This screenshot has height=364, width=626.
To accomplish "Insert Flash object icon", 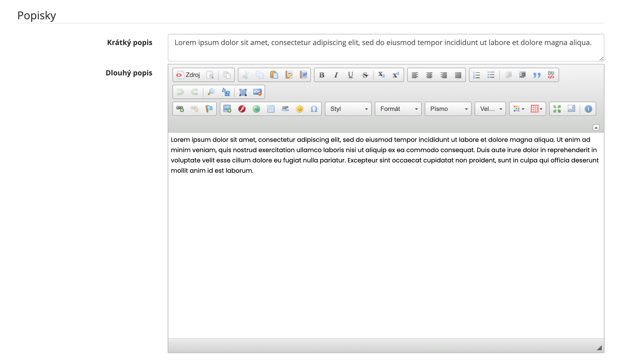I will tap(242, 109).
